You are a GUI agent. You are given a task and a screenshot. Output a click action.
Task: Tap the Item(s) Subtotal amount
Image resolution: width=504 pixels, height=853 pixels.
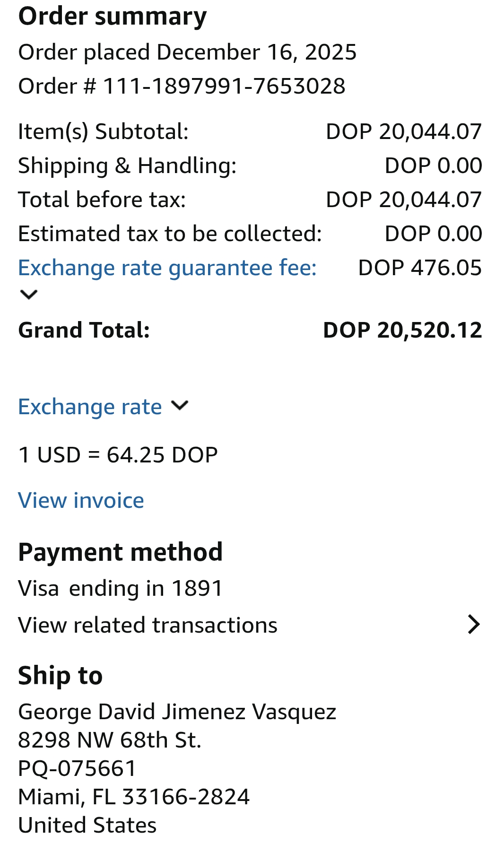404,131
